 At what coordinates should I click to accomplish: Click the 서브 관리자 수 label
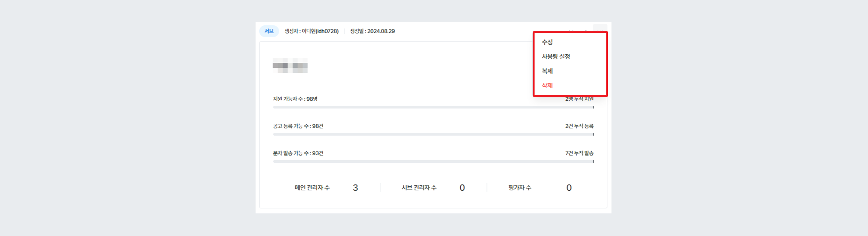[x=419, y=188]
